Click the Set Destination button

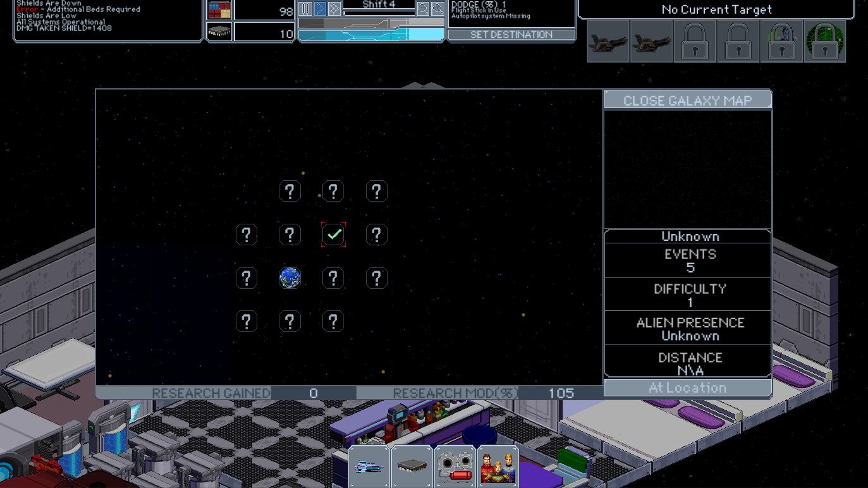pos(511,35)
